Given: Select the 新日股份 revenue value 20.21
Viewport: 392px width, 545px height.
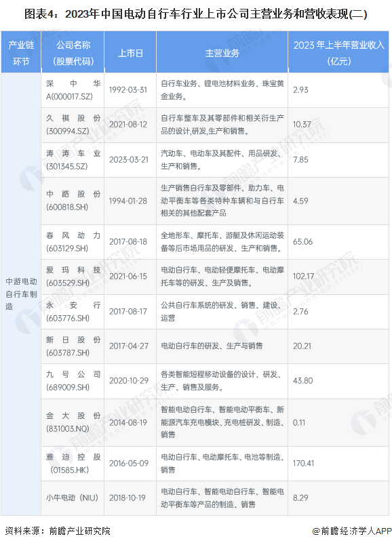Looking at the screenshot, I should click(302, 346).
